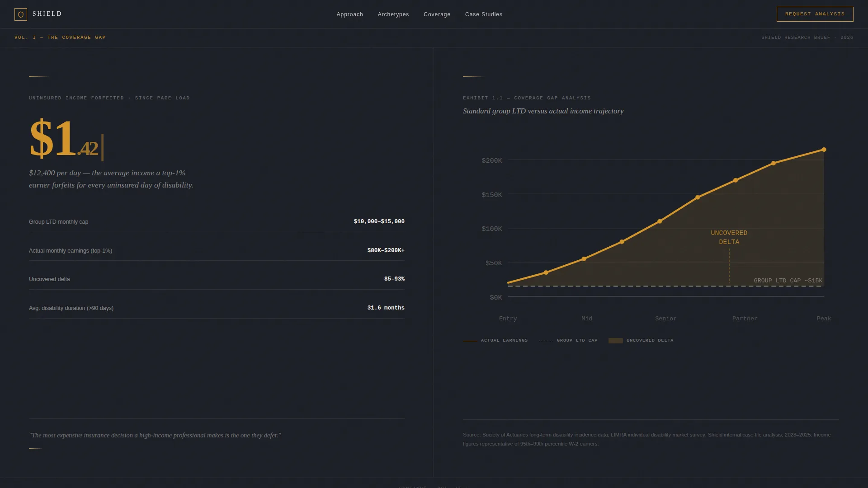This screenshot has height=488, width=868.
Task: Select the 'Vol. I — The Coverage Gap' heading
Action: [x=60, y=38]
